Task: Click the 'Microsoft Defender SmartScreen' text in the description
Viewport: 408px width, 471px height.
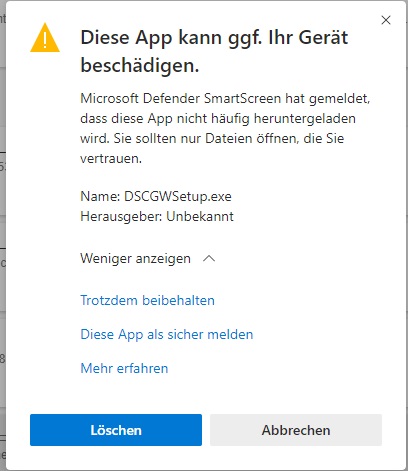Action: pyautogui.click(x=181, y=98)
